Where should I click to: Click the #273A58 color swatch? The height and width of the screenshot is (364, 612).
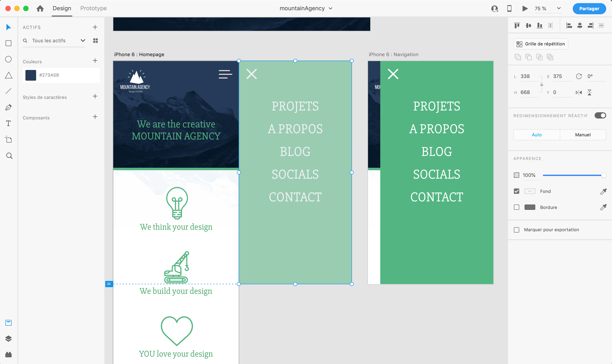pos(31,75)
